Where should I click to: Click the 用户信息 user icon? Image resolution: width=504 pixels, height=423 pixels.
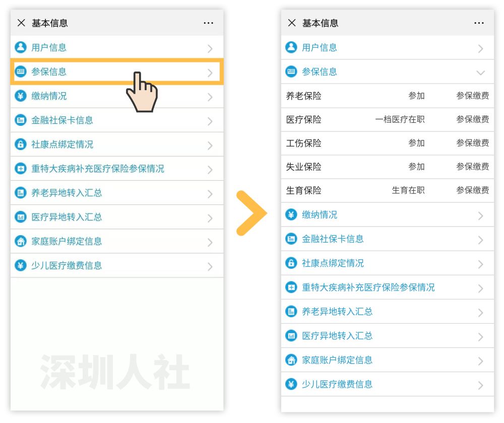[20, 47]
